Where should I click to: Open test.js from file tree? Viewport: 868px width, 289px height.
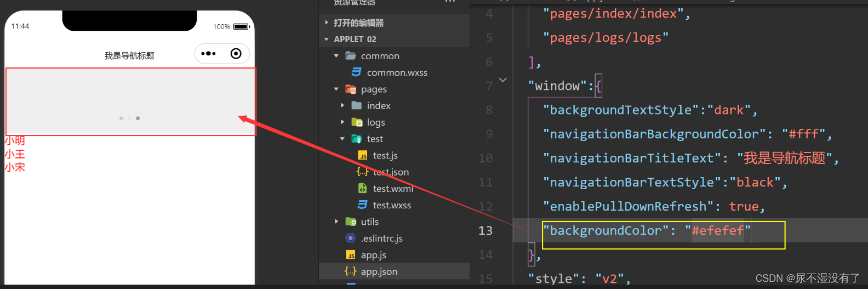[x=385, y=156]
